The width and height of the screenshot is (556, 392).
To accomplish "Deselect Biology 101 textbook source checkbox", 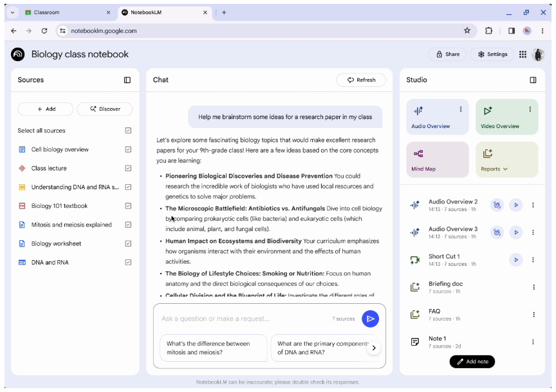I will click(x=128, y=206).
